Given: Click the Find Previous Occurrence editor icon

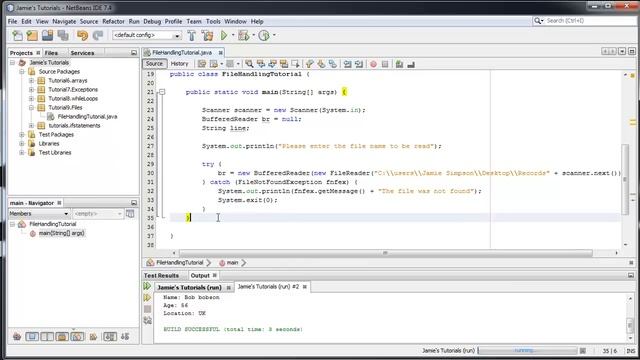Looking at the screenshot, I should pos(260,64).
